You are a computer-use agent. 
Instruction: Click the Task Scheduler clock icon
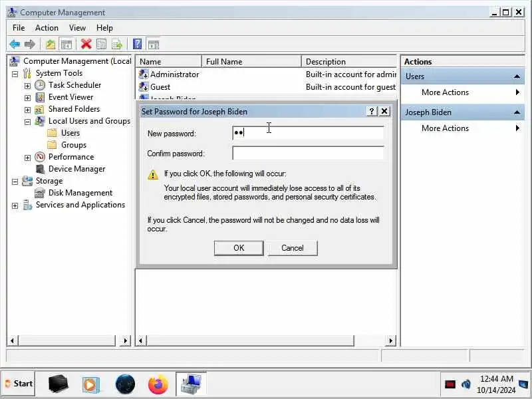tap(40, 85)
